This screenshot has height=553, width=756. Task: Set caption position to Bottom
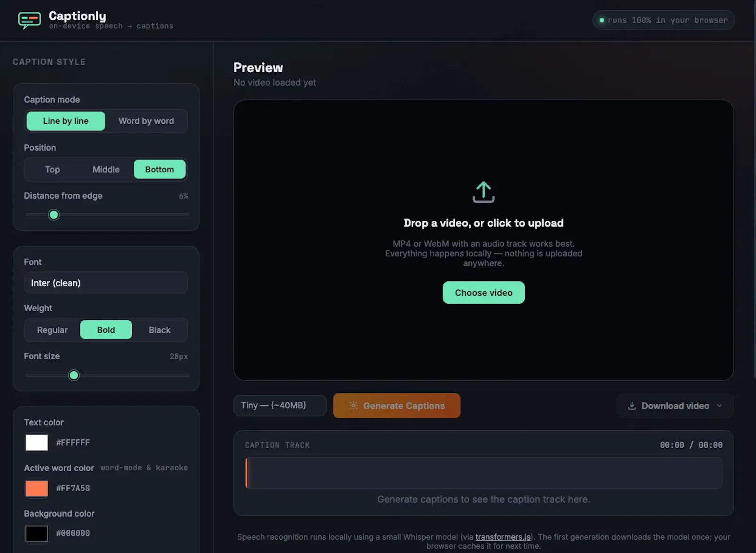(159, 170)
